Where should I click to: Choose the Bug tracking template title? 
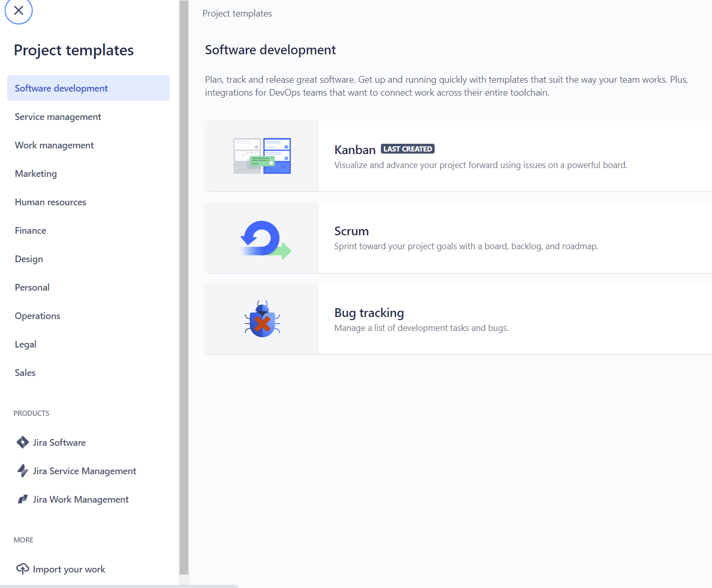(369, 312)
